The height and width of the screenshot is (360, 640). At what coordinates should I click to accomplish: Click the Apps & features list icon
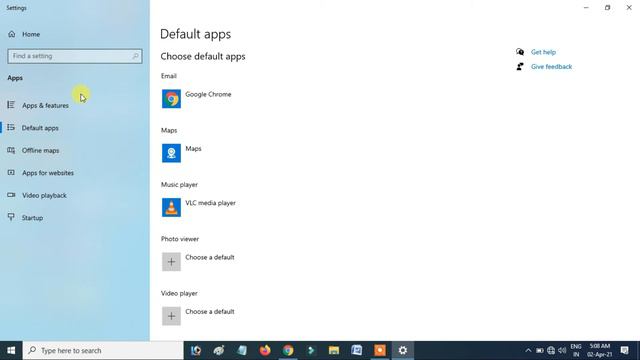(11, 105)
